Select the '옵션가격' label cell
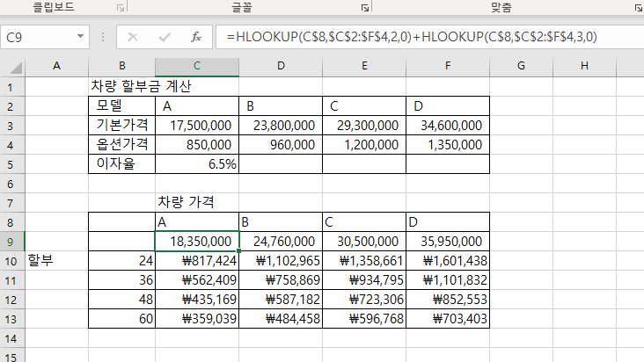Image resolution: width=644 pixels, height=362 pixels. point(122,145)
